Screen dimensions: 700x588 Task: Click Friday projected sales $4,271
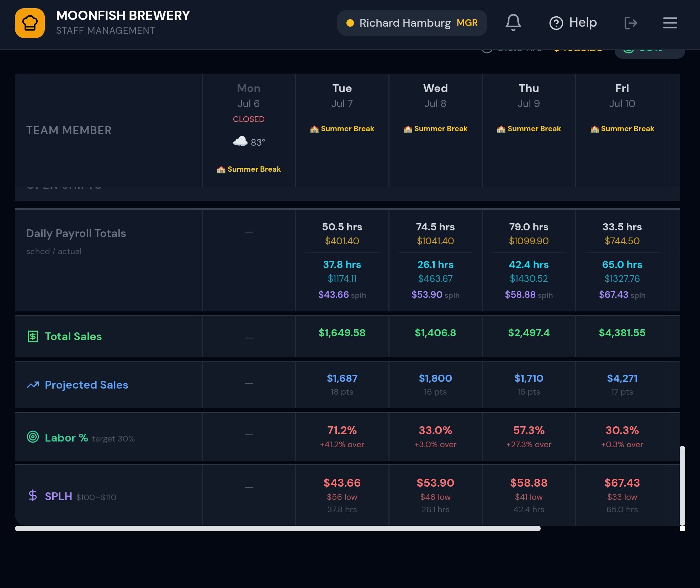tap(622, 378)
